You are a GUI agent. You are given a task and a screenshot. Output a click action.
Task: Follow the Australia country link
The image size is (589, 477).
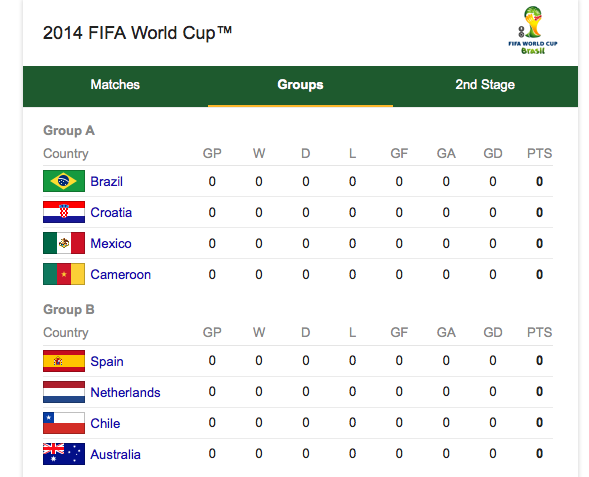tap(116, 454)
